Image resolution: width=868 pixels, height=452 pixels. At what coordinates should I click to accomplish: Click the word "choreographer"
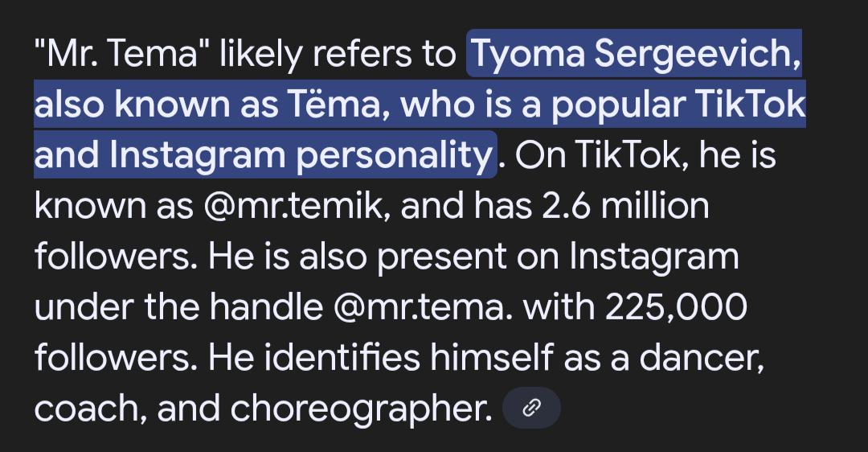tap(361, 409)
